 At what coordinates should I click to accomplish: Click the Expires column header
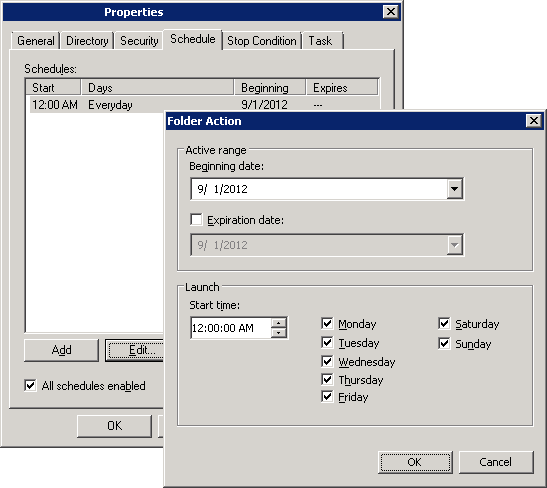pos(342,88)
